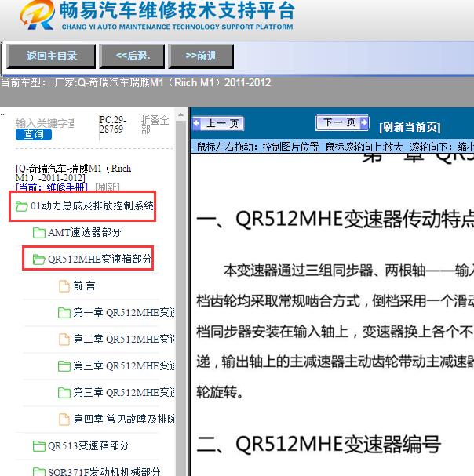Click the 折叠全部 collapse-all link
This screenshot has width=474, height=476.
click(x=155, y=125)
